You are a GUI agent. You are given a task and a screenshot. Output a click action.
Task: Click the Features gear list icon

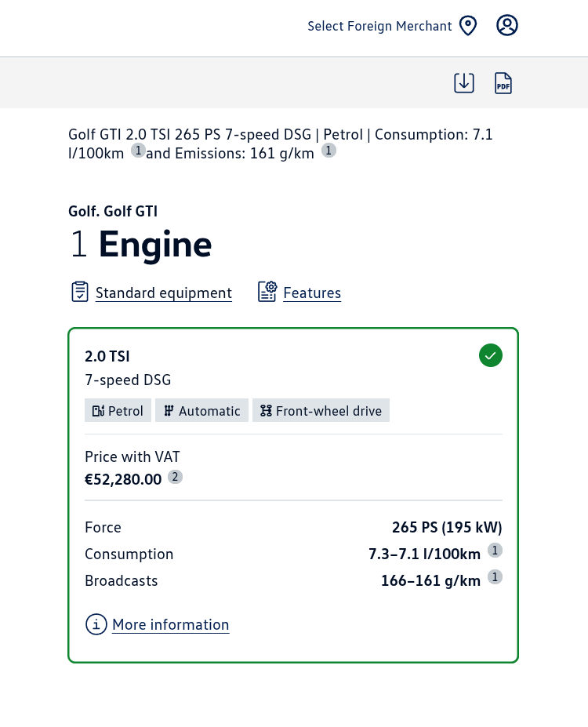[x=267, y=292]
